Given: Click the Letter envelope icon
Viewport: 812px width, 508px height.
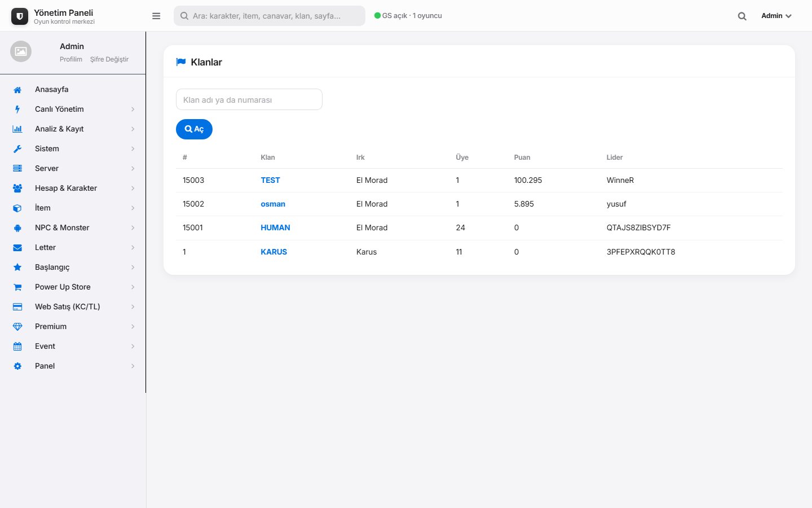Looking at the screenshot, I should 17,248.
